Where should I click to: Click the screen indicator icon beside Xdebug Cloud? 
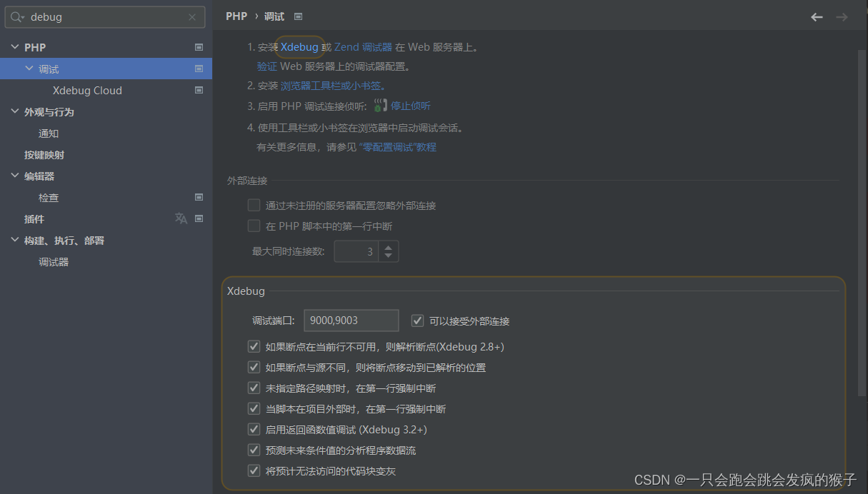pyautogui.click(x=199, y=90)
